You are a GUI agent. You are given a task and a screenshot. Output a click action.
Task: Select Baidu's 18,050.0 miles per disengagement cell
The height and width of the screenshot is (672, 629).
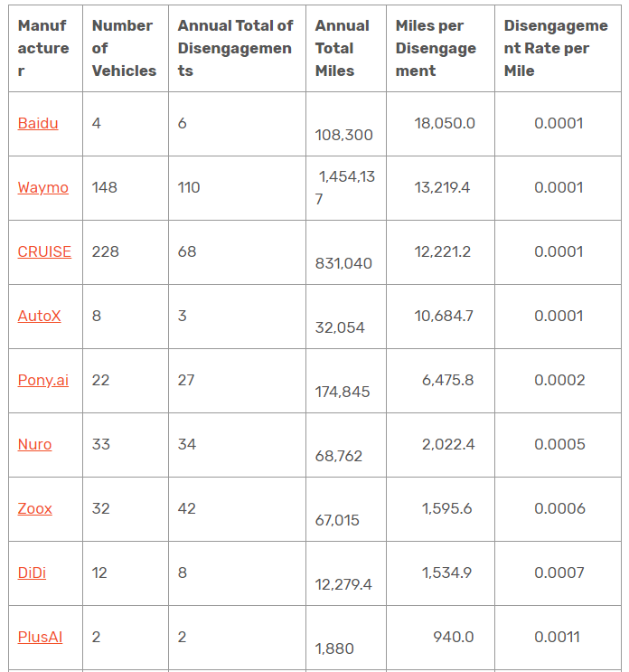pyautogui.click(x=445, y=123)
